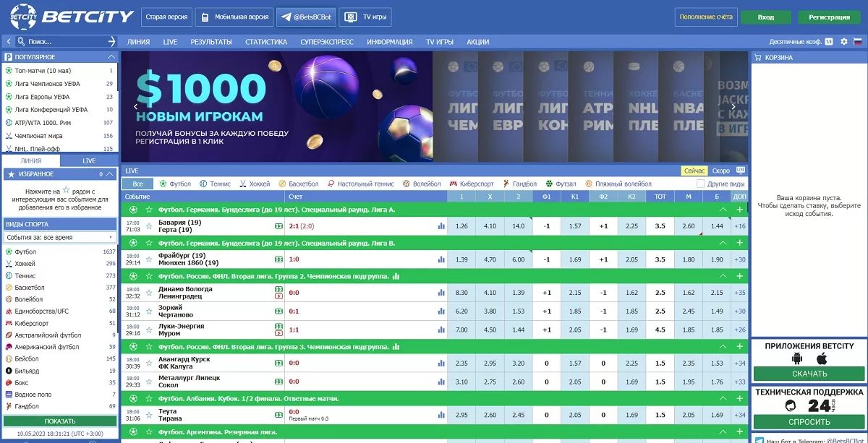Switch to the LIVE sidebar tab
Viewport: 868px width, 443px height.
(x=89, y=160)
